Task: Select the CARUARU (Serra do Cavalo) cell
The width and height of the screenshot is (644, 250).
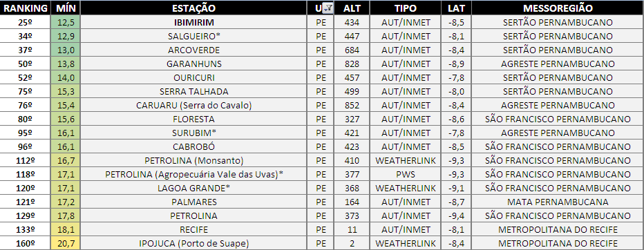Action: coord(193,105)
